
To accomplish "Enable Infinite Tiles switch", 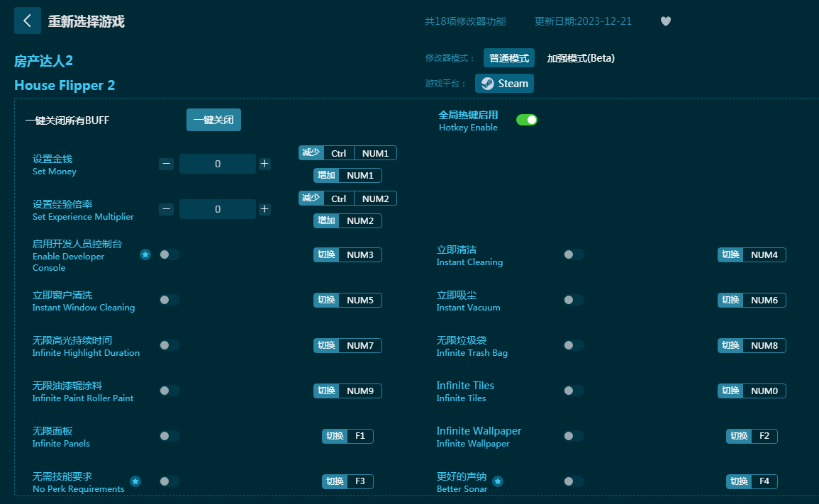I will point(574,391).
